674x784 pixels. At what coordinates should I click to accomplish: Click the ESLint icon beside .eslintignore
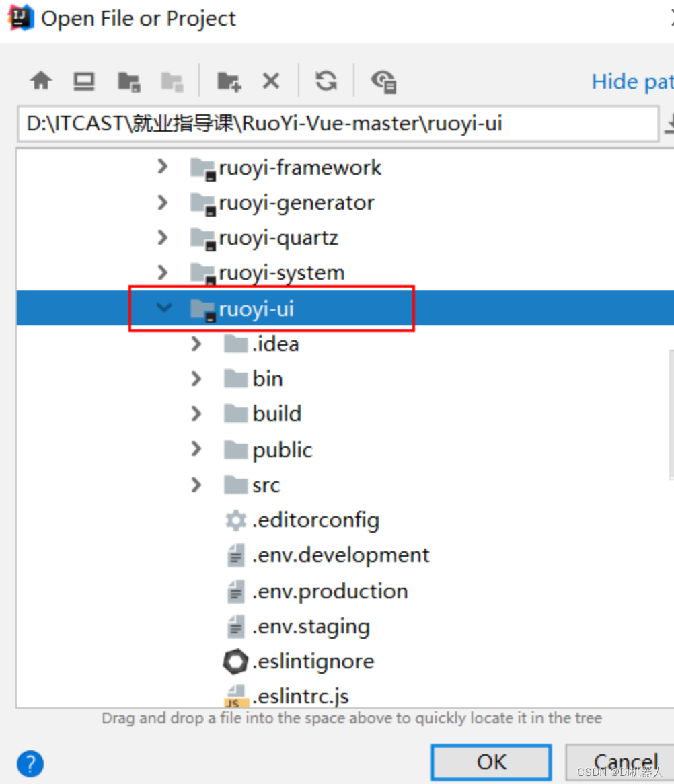[235, 662]
